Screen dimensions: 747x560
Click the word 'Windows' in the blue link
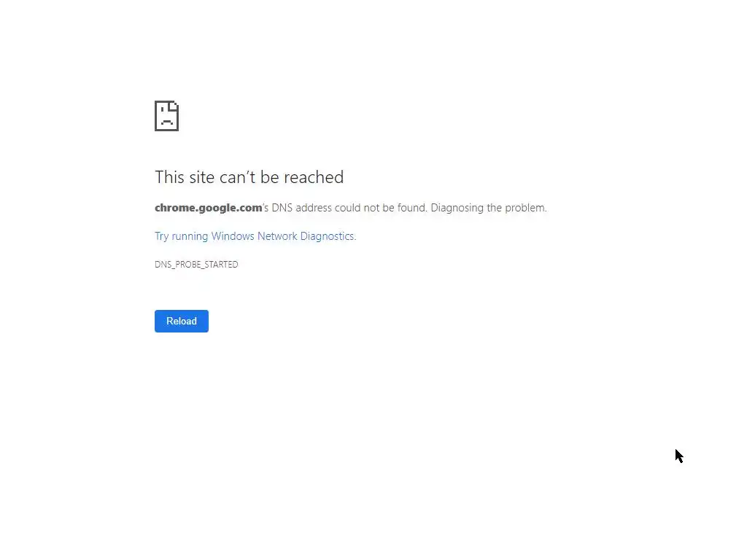tap(233, 236)
